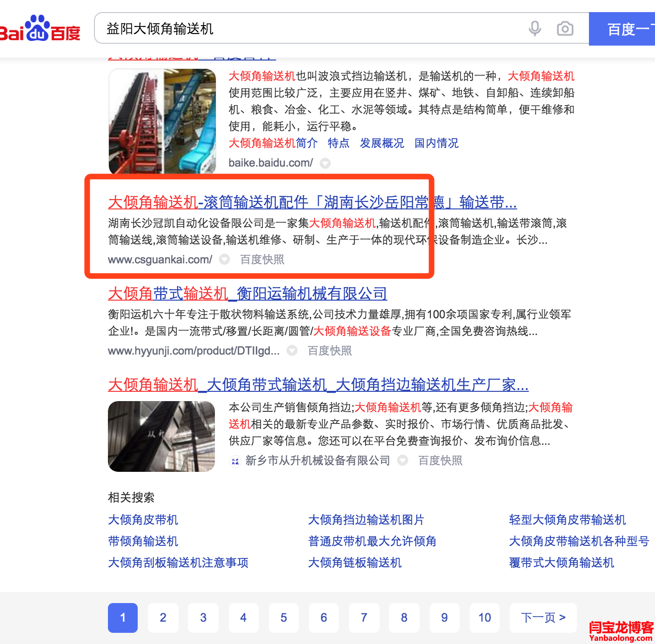The width and height of the screenshot is (655, 644).
Task: Go to results page 10
Action: pos(484,617)
